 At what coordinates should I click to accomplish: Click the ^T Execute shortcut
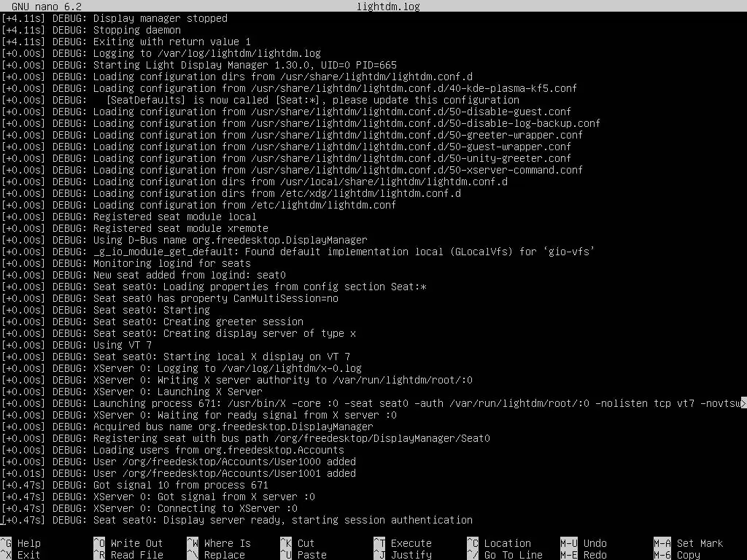pos(403,543)
